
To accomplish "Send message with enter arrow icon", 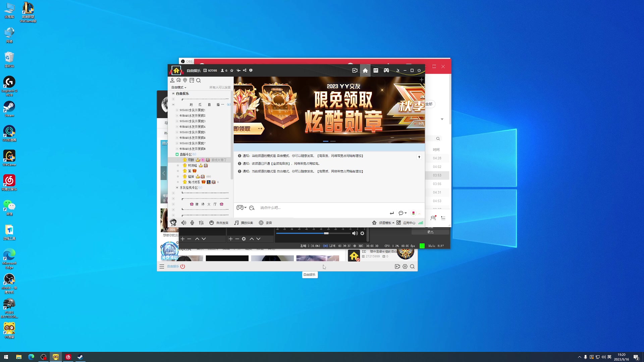I will pyautogui.click(x=392, y=213).
